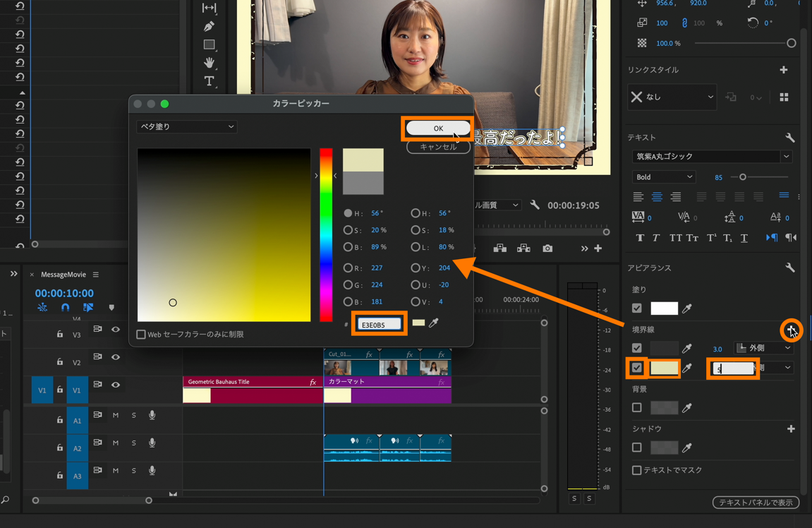The image size is (812, 528).
Task: Enable the background checkbox
Action: pos(637,408)
